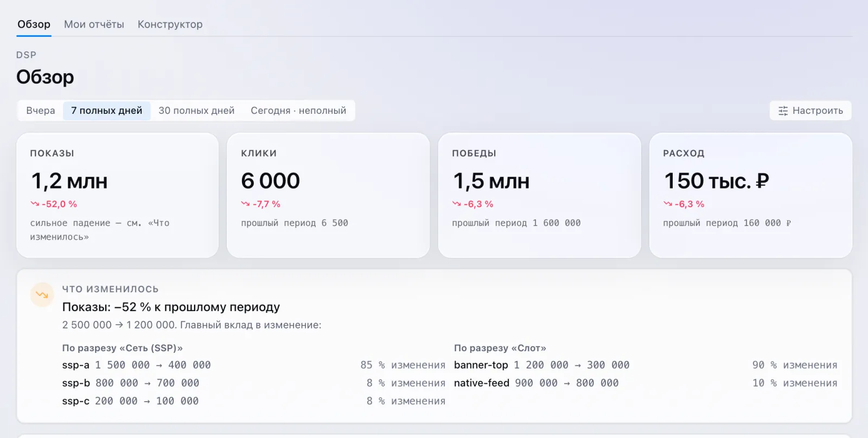868x438 pixels.
Task: Click the orange trend icon beside Что изменилось
Action: click(x=42, y=295)
